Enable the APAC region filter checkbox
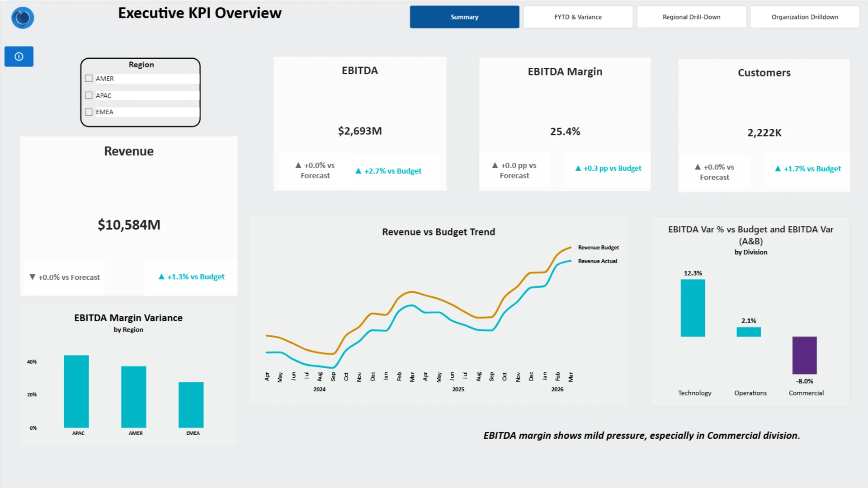Screen dimensions: 868x488 [x=89, y=95]
